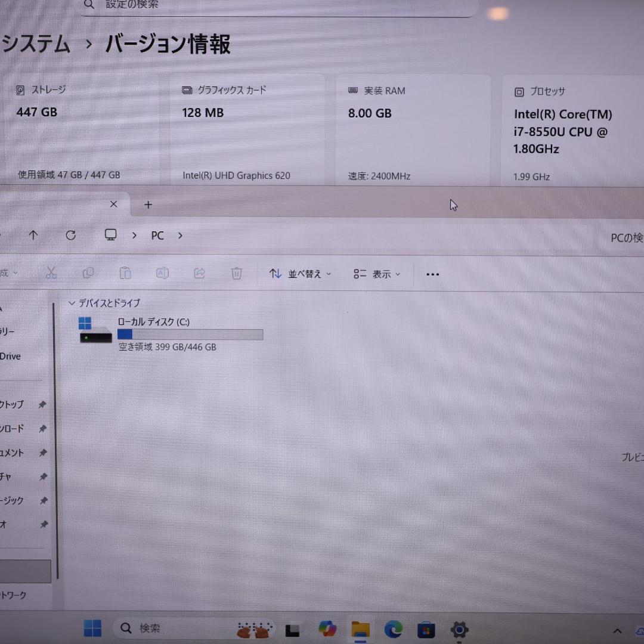Screen dimensions: 644x644
Task: Select the Cut tool in Explorer toolbar
Action: click(51, 273)
